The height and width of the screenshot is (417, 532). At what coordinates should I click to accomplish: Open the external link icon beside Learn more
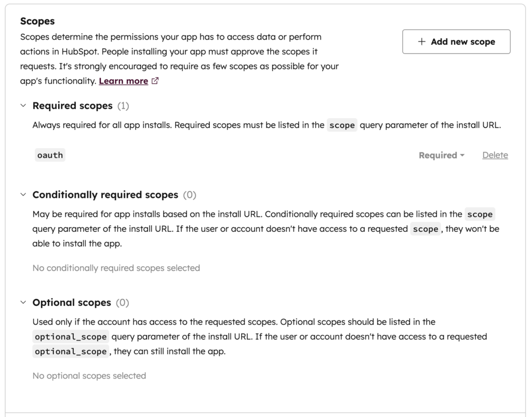coord(155,81)
